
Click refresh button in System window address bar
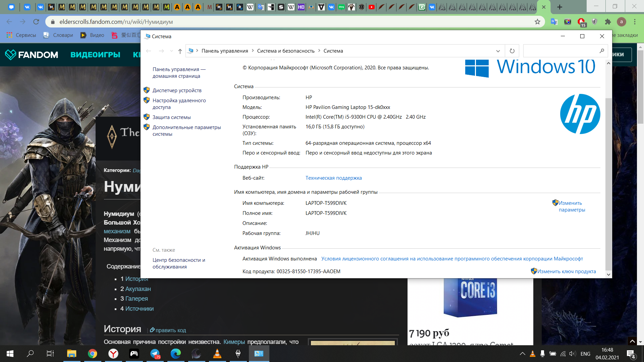[x=512, y=51]
